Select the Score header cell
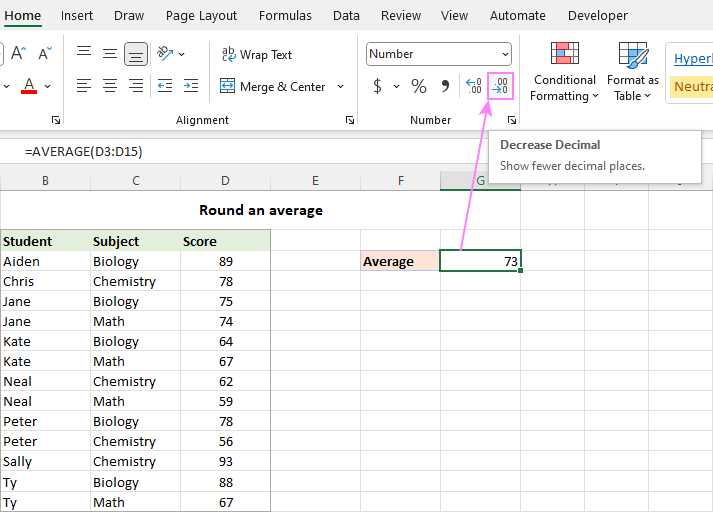 pos(226,241)
